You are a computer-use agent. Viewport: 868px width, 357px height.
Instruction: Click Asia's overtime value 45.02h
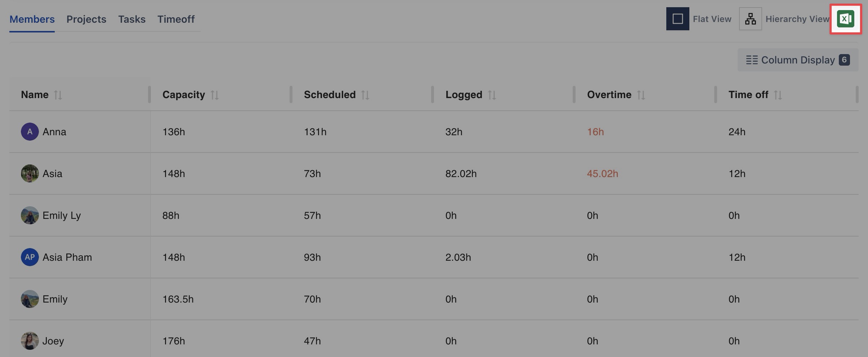tap(603, 173)
